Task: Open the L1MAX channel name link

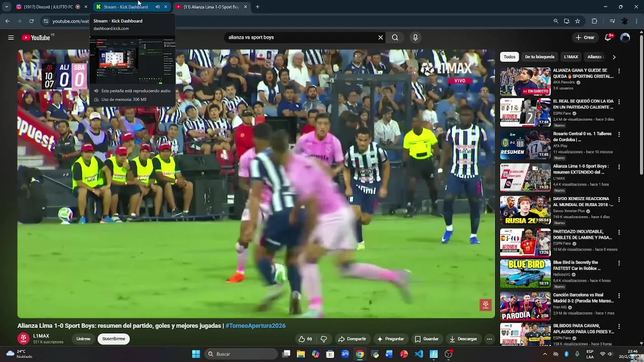Action: 41,336
